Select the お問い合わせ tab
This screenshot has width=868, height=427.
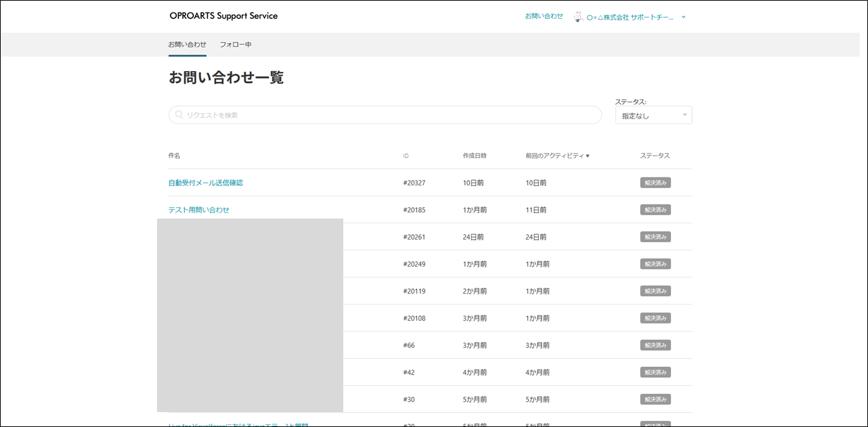(188, 45)
